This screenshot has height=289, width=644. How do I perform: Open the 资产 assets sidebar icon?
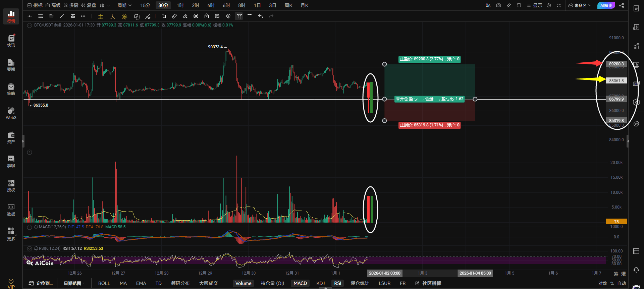pos(11,137)
